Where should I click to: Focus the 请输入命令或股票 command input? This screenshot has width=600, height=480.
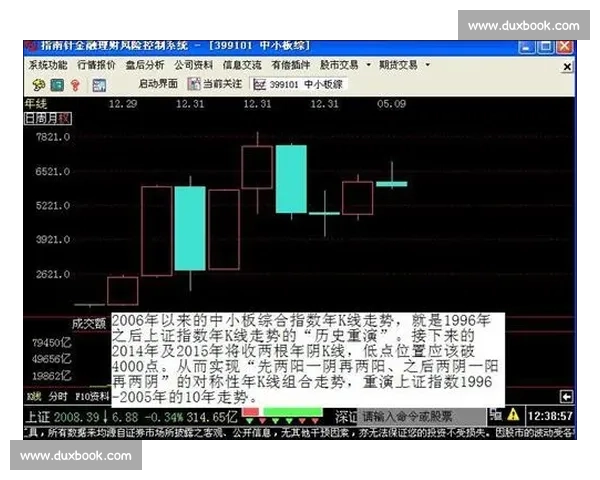[x=420, y=416]
